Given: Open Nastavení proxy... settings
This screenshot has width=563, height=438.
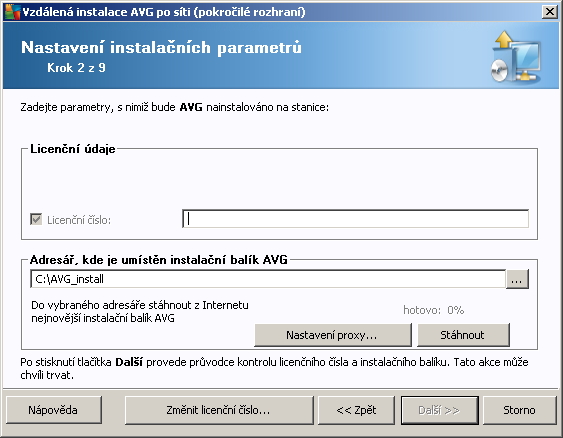Looking at the screenshot, I should click(x=332, y=335).
